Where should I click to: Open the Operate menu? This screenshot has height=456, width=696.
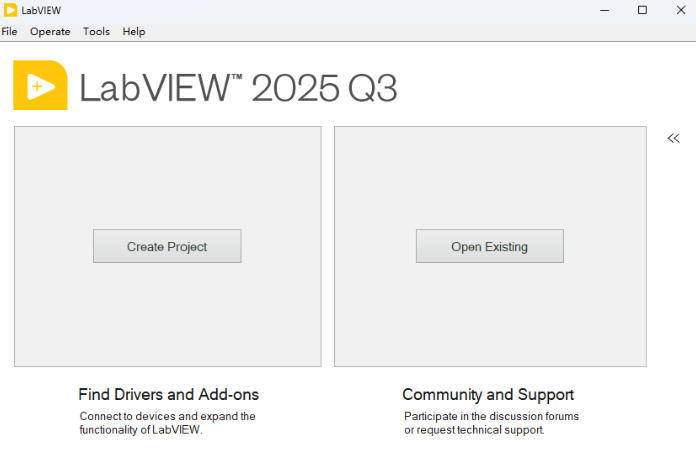(x=50, y=31)
